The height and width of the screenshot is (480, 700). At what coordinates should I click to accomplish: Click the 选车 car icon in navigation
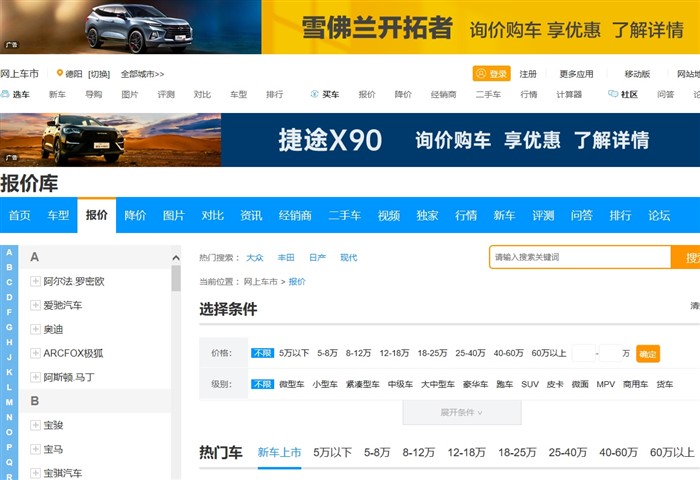5,94
